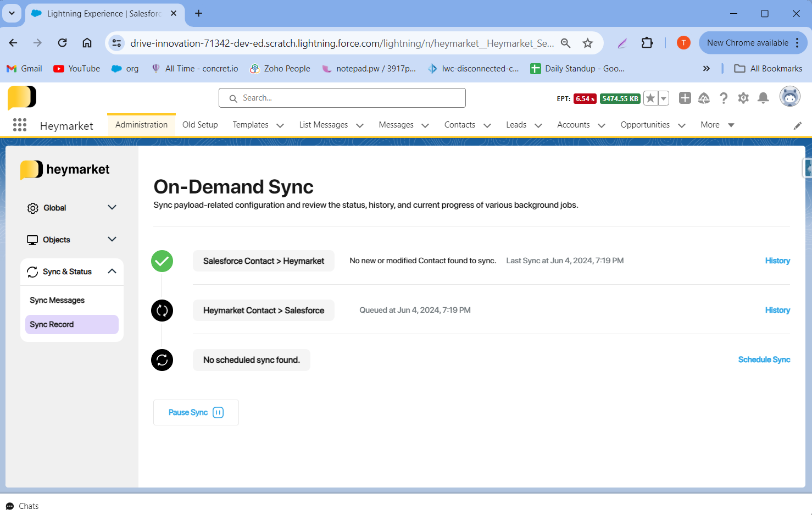The image size is (812, 515).
Task: Open the Templates tab
Action: coord(251,125)
